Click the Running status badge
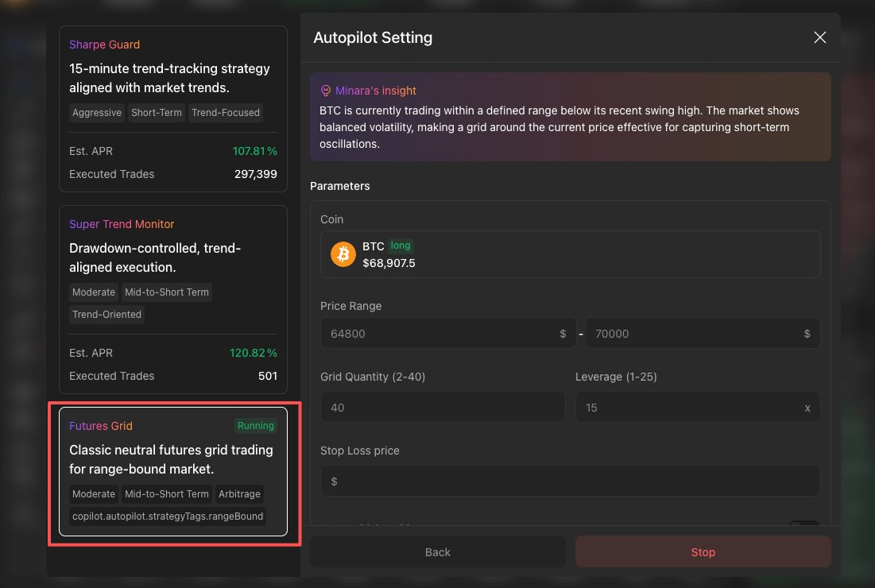This screenshot has height=588, width=875. pyautogui.click(x=256, y=426)
